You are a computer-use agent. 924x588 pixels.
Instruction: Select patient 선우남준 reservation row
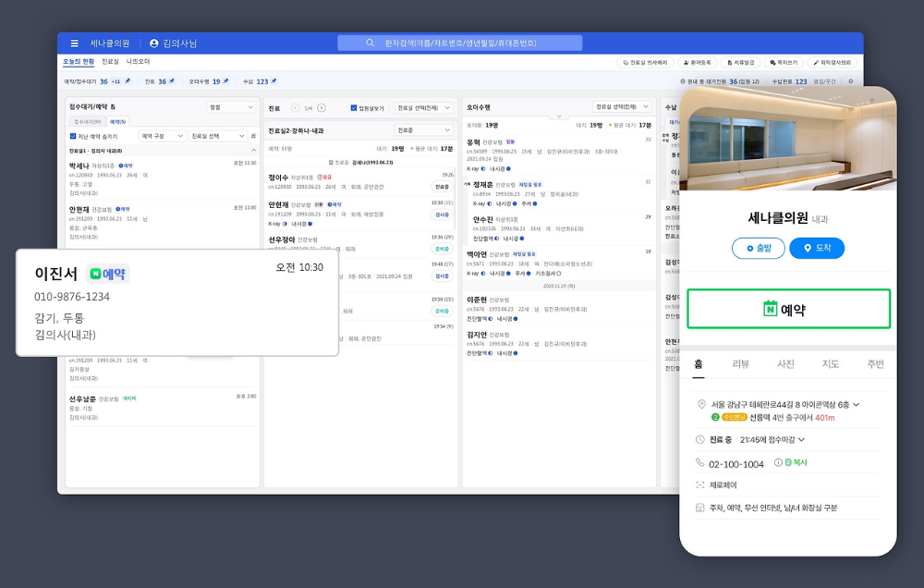coord(163,408)
